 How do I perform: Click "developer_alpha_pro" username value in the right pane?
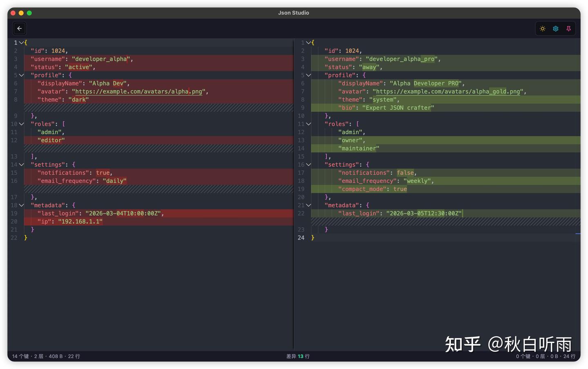coord(402,59)
